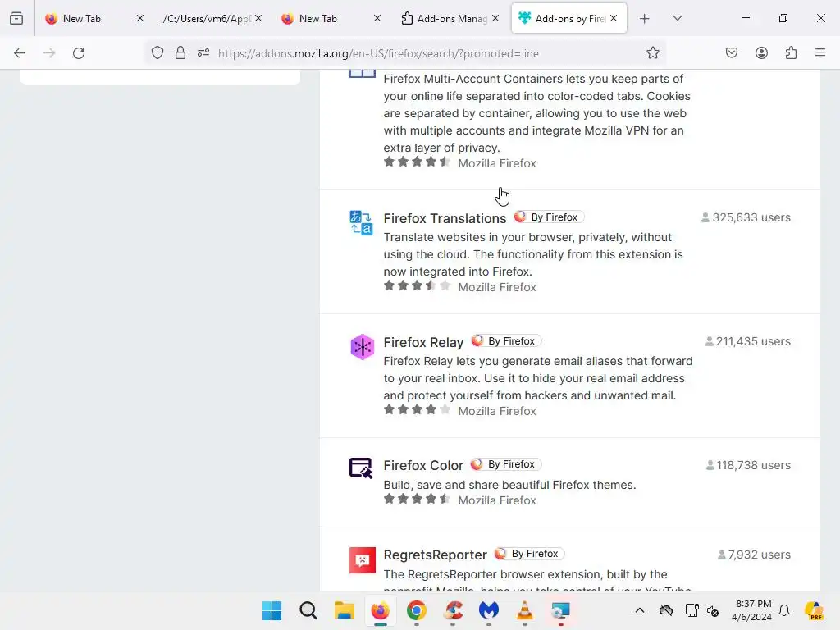Open Malwarebytes from taskbar
840x630 pixels.
(489, 610)
